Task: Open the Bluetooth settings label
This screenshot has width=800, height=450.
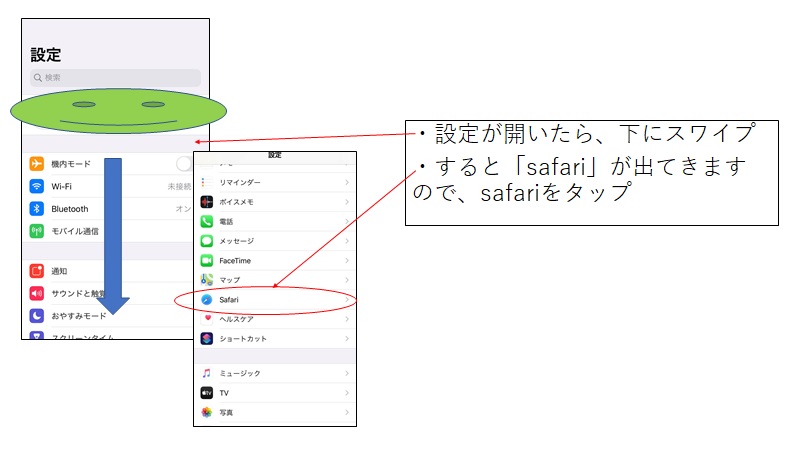Action: 69,209
